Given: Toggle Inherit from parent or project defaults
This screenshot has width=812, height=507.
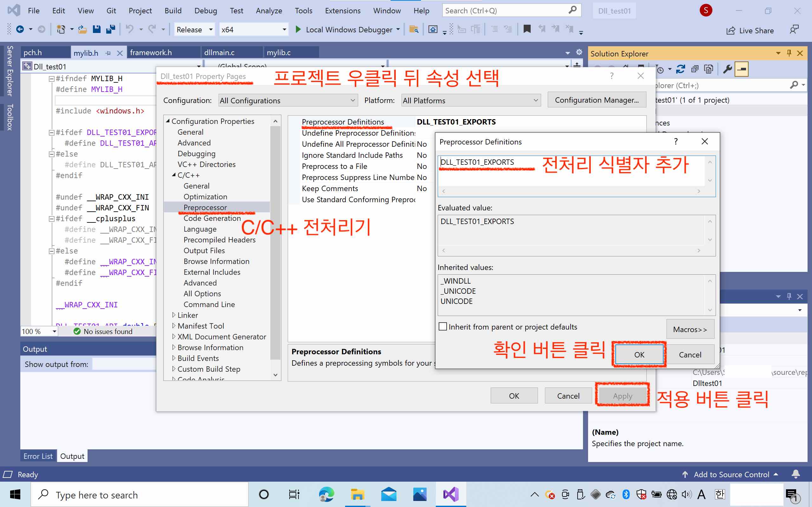Looking at the screenshot, I should tap(442, 326).
